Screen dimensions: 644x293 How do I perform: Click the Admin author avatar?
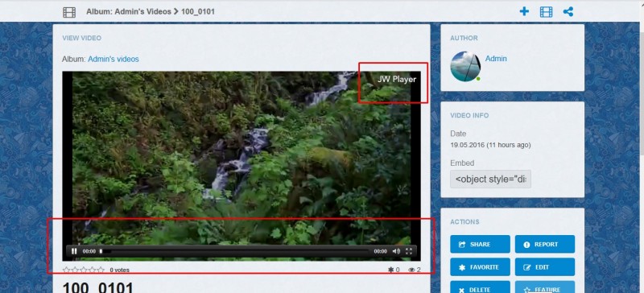pos(465,66)
